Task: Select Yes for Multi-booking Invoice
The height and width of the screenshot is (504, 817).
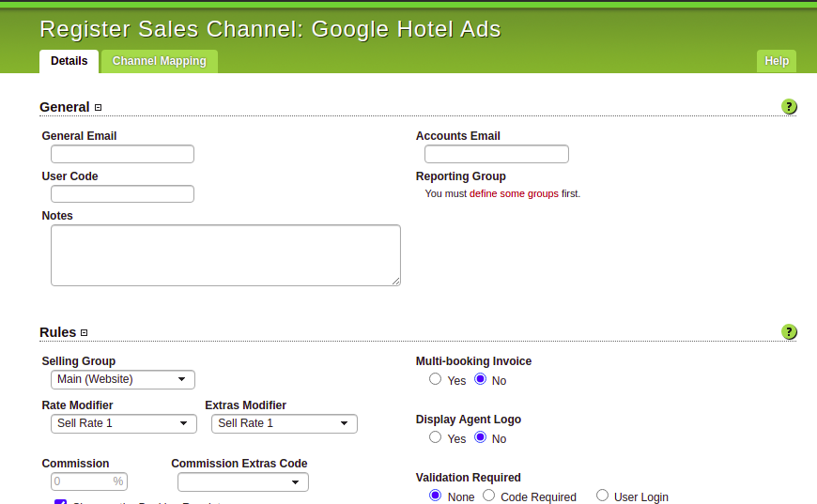Action: 435,379
